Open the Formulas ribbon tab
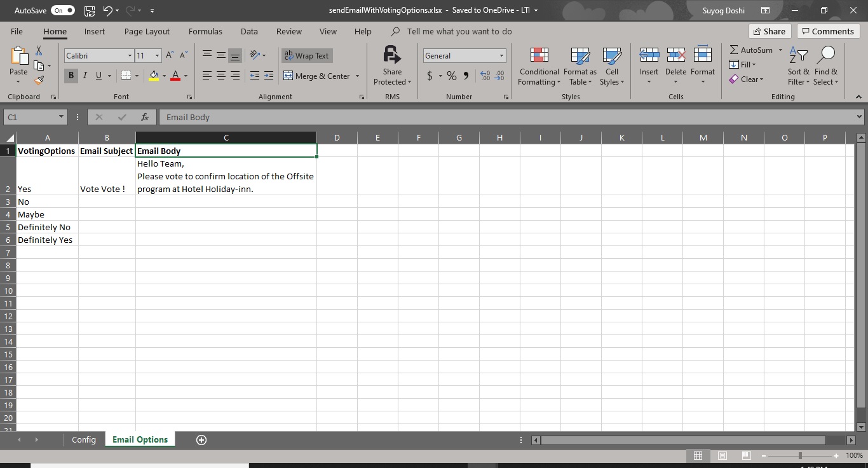The width and height of the screenshot is (868, 468). pyautogui.click(x=205, y=31)
